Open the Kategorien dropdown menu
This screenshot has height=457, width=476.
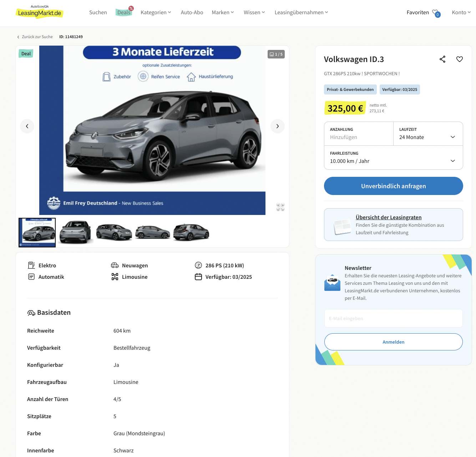tap(156, 12)
